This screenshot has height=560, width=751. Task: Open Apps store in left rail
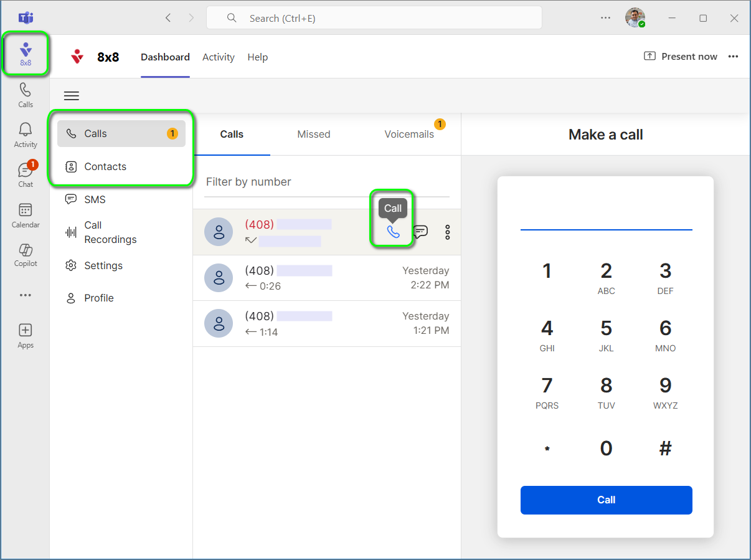coord(26,336)
